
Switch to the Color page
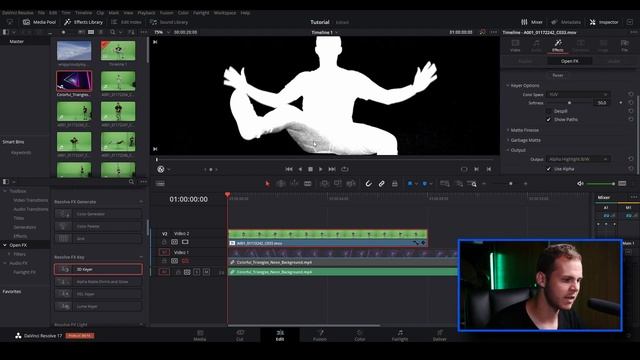(x=360, y=335)
